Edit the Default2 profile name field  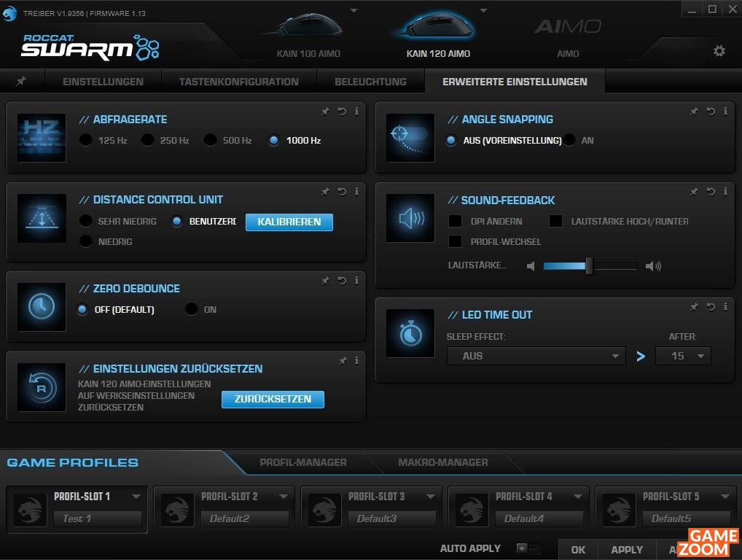[x=245, y=519]
